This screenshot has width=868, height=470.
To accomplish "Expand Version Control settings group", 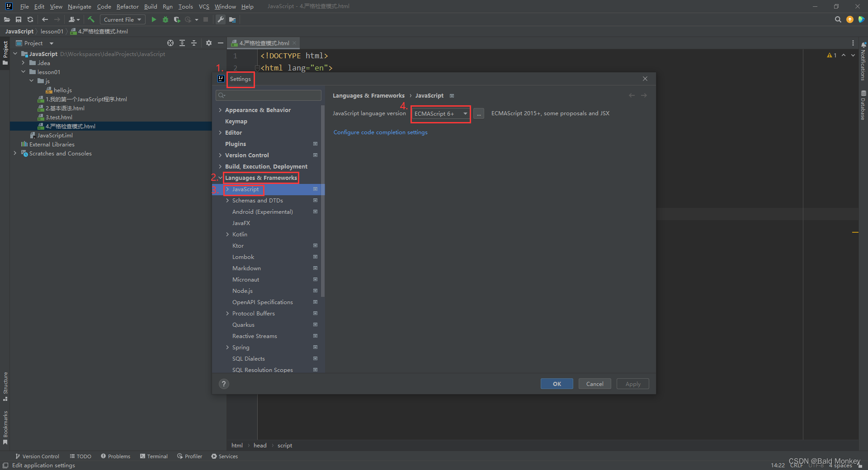I will [x=220, y=155].
